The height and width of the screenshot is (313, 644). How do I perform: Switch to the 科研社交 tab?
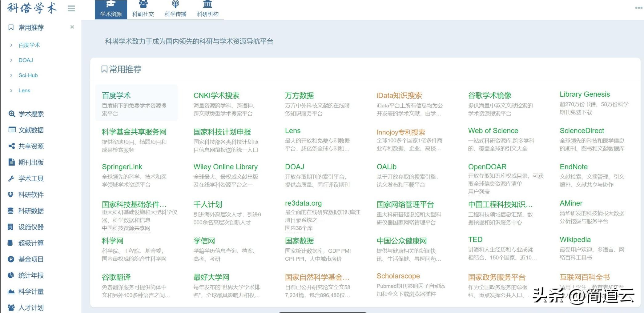click(143, 10)
